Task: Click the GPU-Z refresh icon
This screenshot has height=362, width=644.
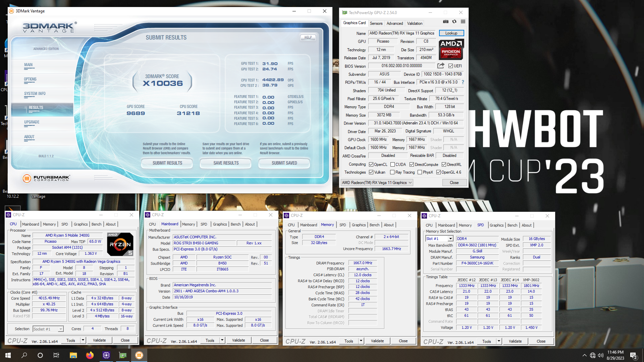Action: tap(454, 22)
